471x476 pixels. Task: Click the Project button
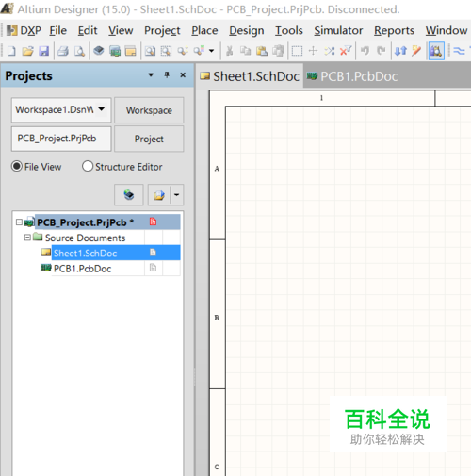(x=149, y=139)
